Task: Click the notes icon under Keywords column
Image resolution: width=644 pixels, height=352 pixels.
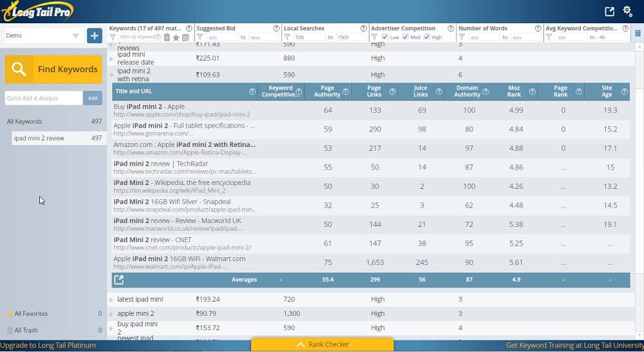Action: click(x=185, y=37)
